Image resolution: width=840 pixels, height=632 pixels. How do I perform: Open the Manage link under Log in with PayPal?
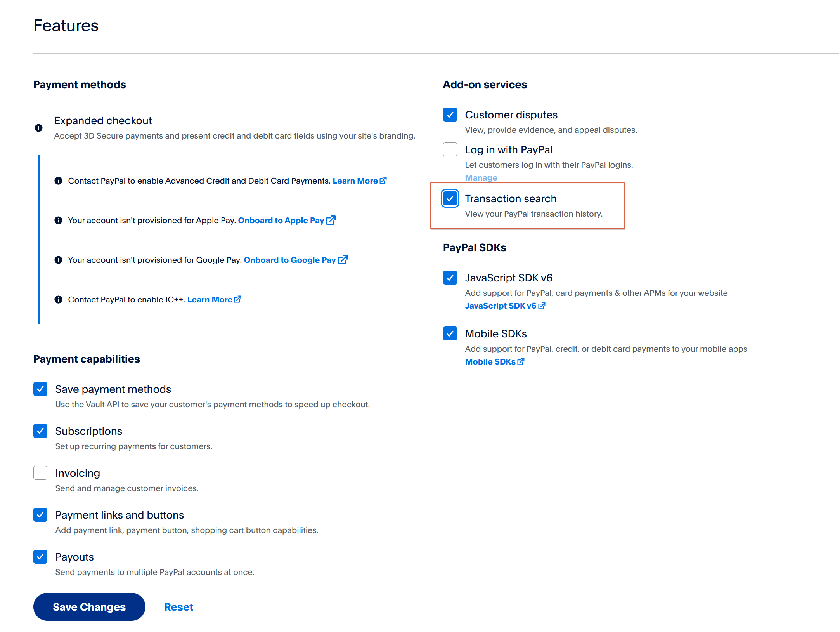pos(481,177)
